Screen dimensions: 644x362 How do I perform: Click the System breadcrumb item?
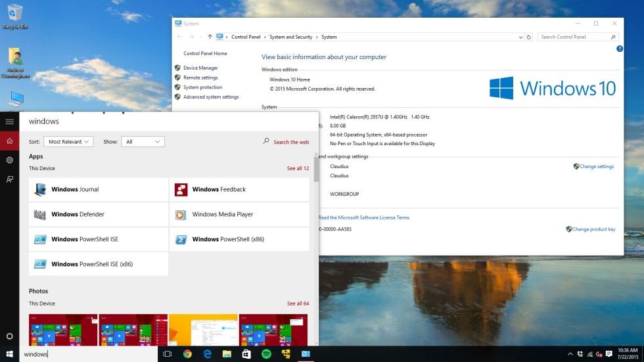point(329,37)
